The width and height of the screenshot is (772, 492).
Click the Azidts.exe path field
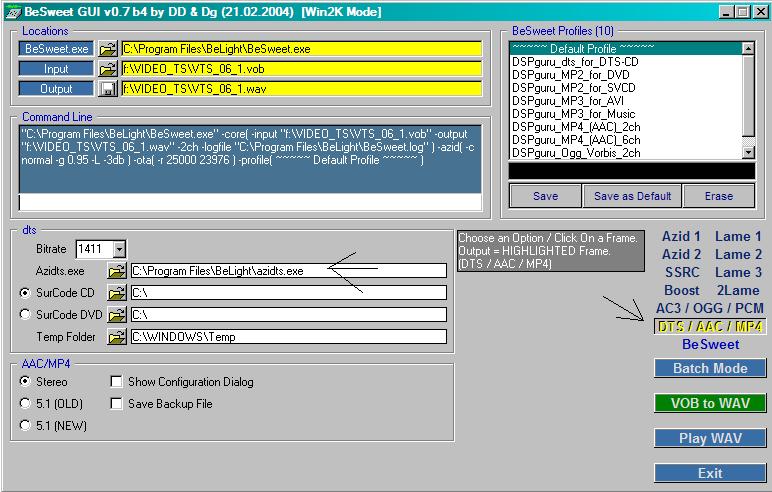289,270
